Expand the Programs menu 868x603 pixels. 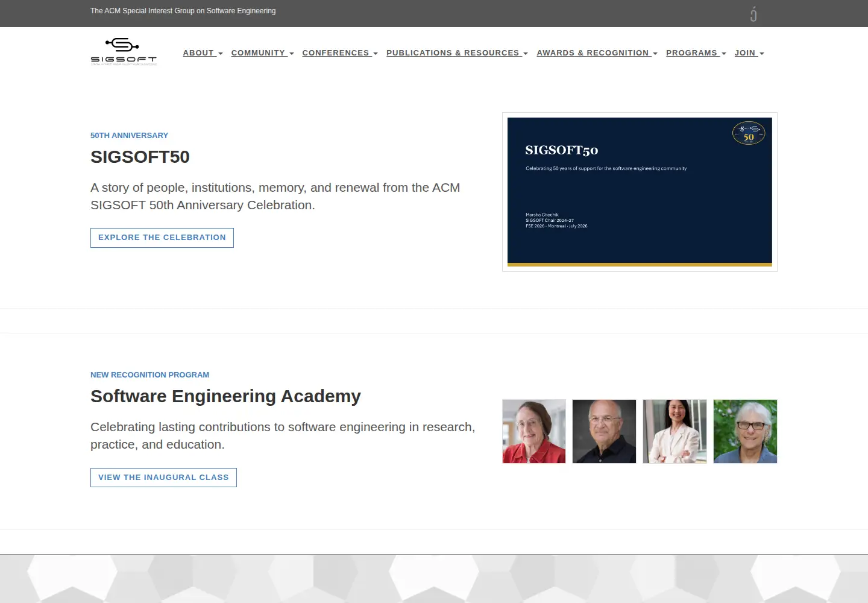[x=696, y=53]
